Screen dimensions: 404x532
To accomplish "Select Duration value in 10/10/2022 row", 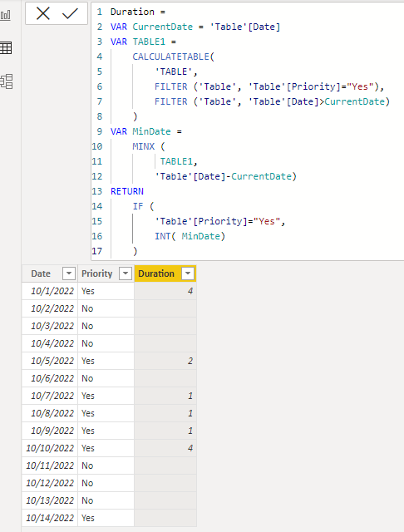I will [165, 448].
